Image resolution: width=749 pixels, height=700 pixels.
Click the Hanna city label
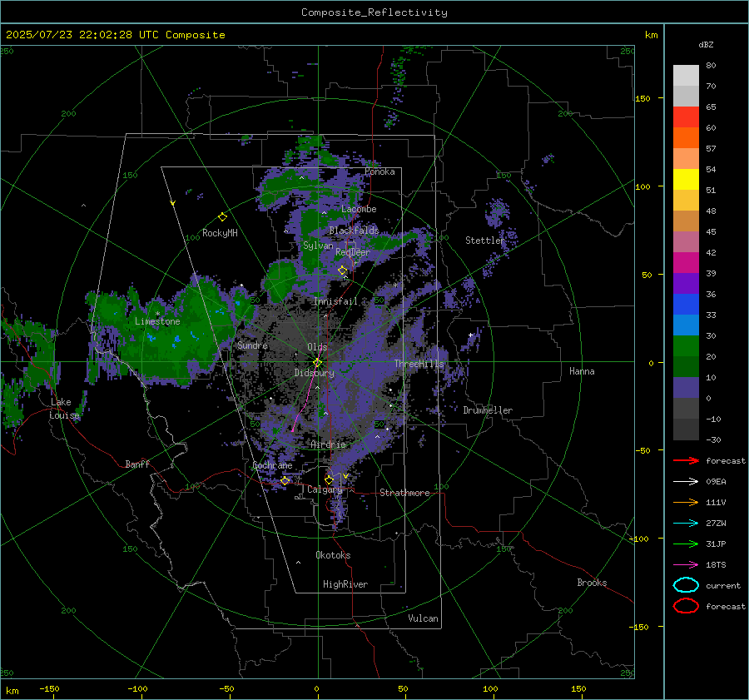point(582,371)
